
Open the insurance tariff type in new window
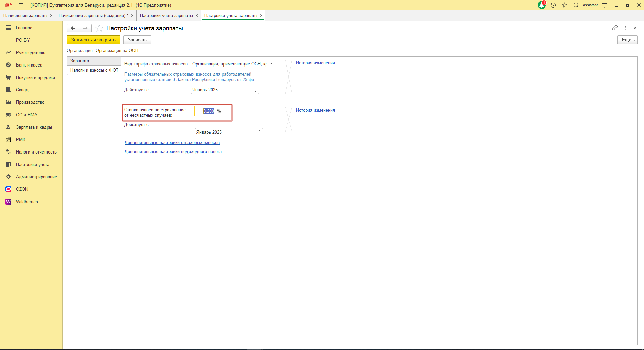pos(278,64)
